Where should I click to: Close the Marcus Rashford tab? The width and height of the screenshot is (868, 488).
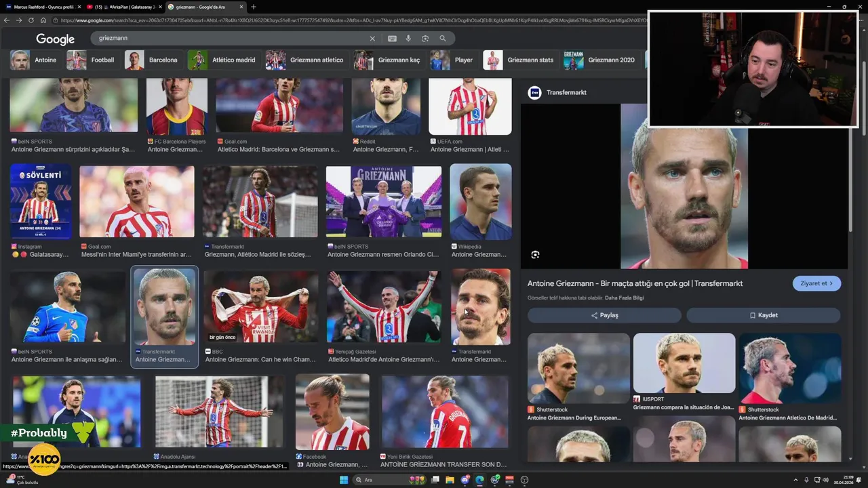click(x=79, y=7)
